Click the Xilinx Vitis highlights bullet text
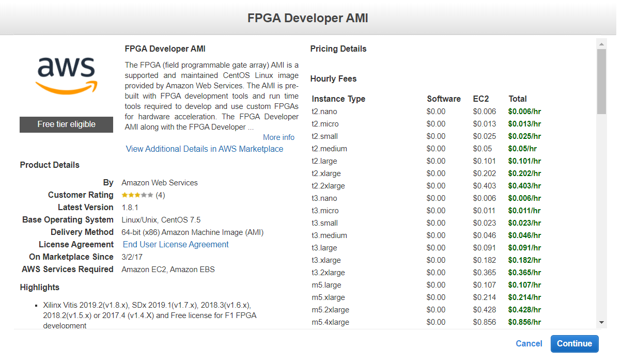622x364 pixels. (x=150, y=315)
